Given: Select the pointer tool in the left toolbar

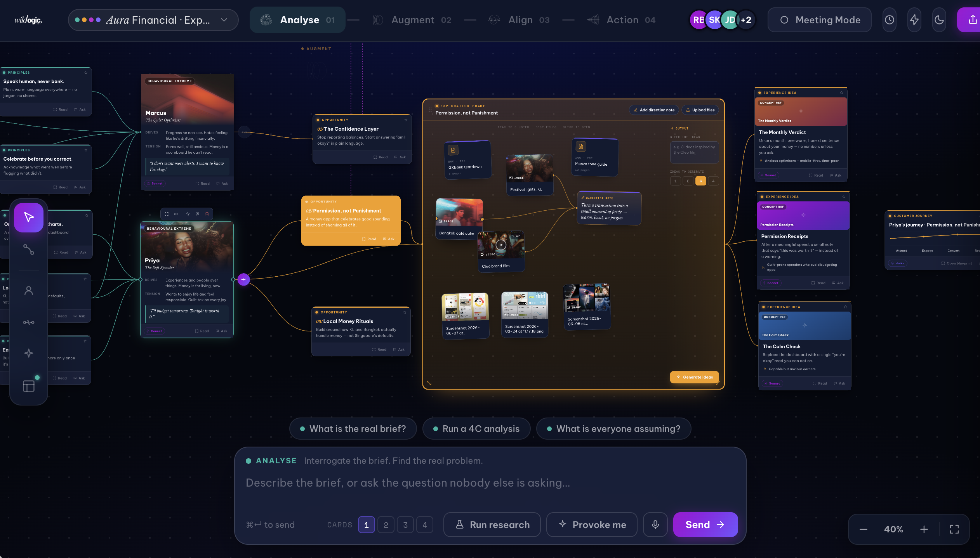Looking at the screenshot, I should click(x=29, y=217).
